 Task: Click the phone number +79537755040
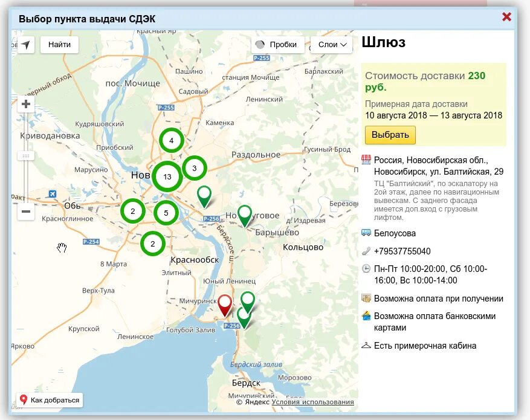[402, 251]
